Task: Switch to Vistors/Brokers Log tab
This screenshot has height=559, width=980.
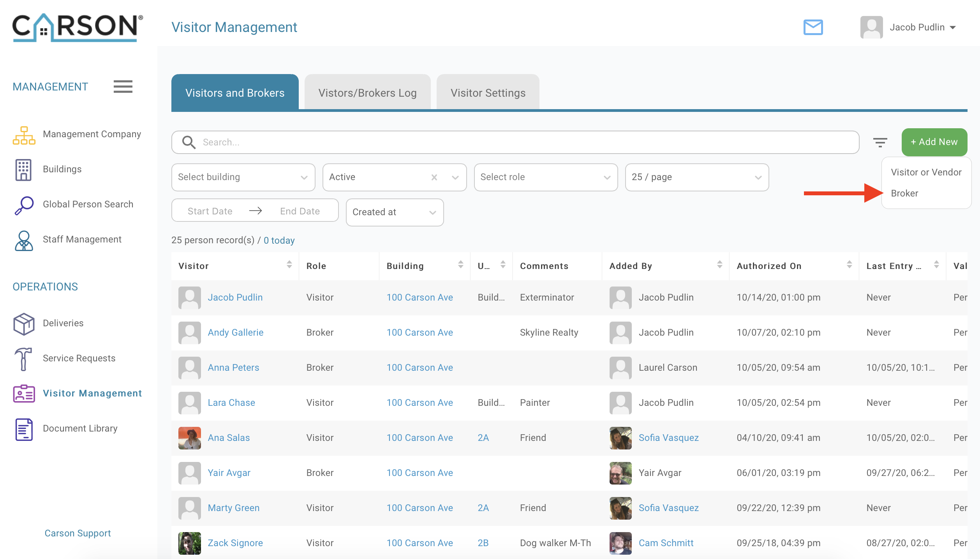Action: 367,93
